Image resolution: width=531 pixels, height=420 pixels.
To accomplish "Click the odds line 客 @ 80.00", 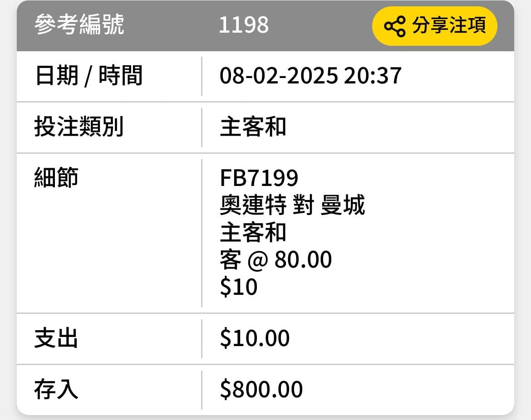I will [x=275, y=259].
